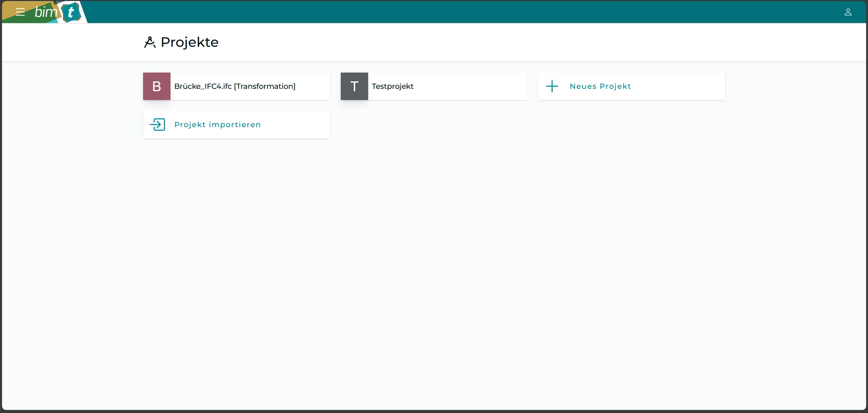Viewport: 868px width, 413px height.
Task: Open the Testprojekt project
Action: [x=393, y=86]
